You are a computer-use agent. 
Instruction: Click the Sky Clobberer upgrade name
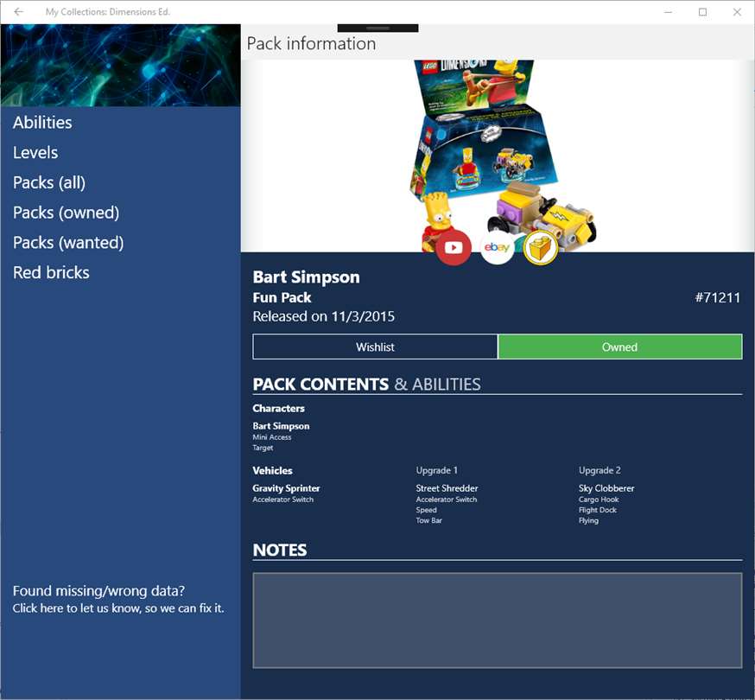click(606, 488)
